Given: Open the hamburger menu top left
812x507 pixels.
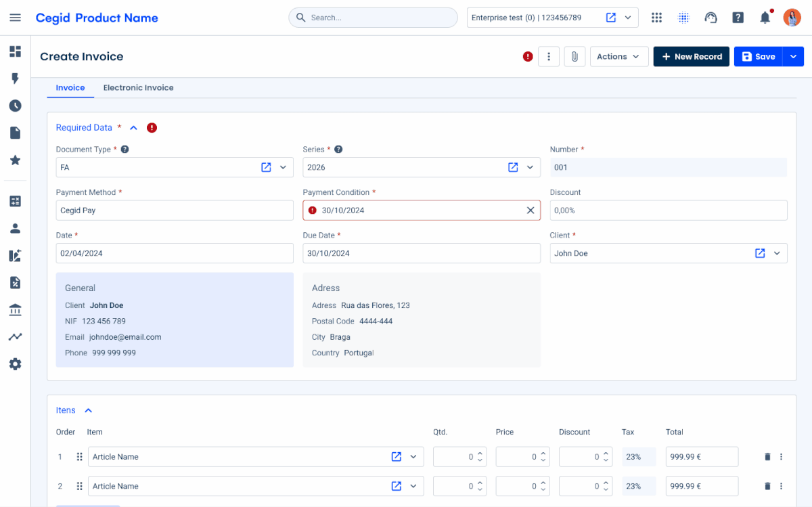Looking at the screenshot, I should point(15,17).
